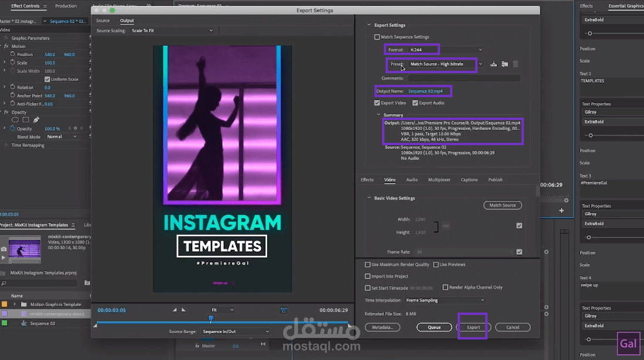Click the Set Out Point marker icon
The height and width of the screenshot is (360, 644).
point(183,310)
